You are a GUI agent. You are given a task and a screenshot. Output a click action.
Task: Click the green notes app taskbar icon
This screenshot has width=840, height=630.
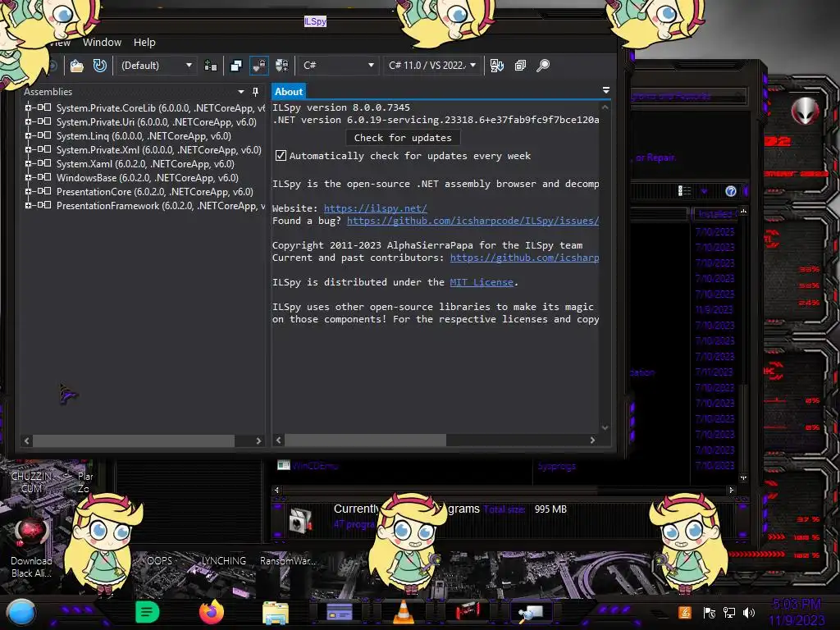coord(148,612)
